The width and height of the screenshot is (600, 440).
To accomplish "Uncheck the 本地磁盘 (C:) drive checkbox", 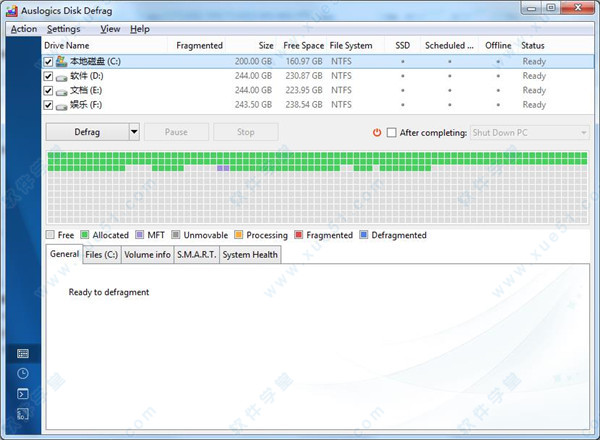I will click(x=48, y=62).
